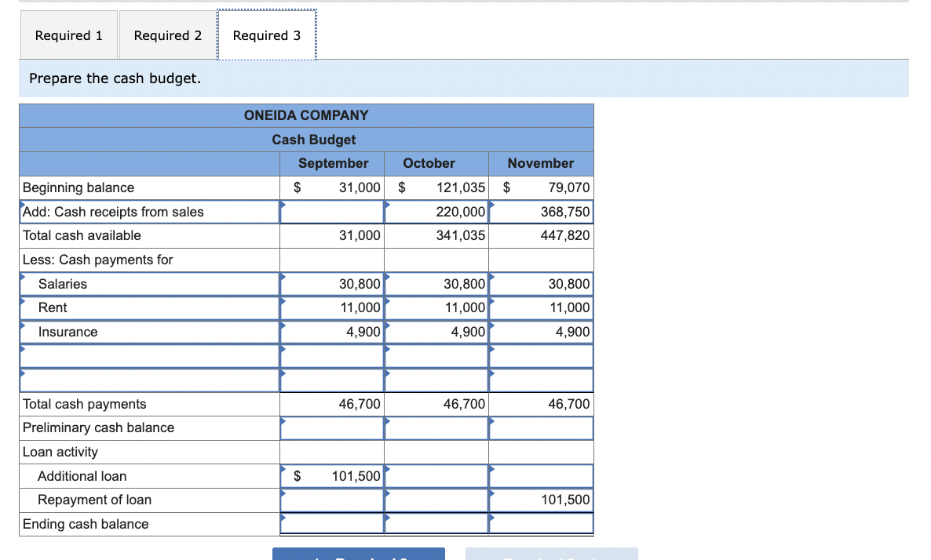Click the October total cash available 341,035
This screenshot has width=931, height=560.
tap(461, 235)
